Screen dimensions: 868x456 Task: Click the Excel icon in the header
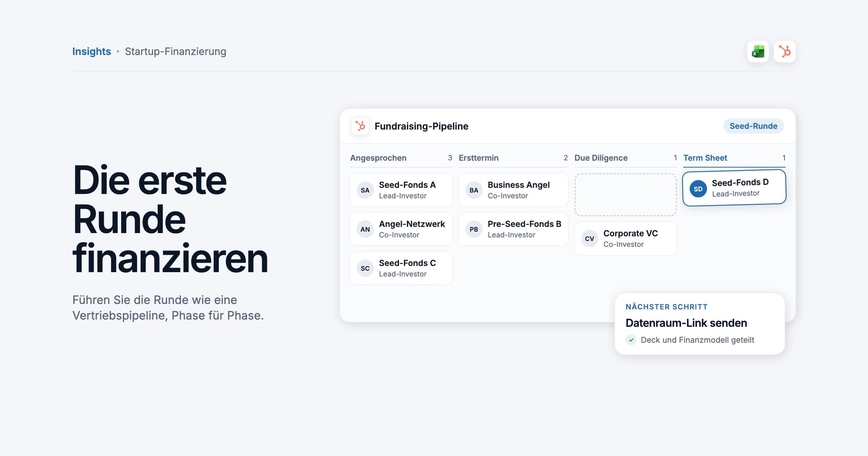pyautogui.click(x=758, y=51)
